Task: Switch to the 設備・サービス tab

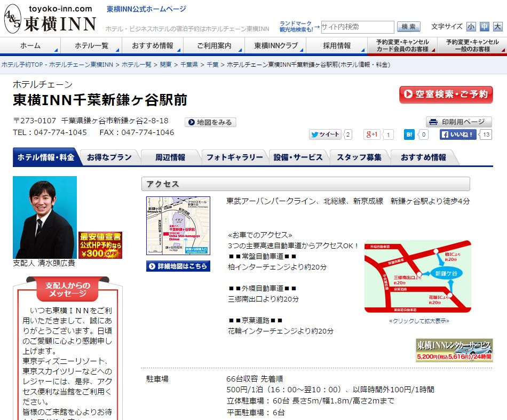Action: [298, 157]
